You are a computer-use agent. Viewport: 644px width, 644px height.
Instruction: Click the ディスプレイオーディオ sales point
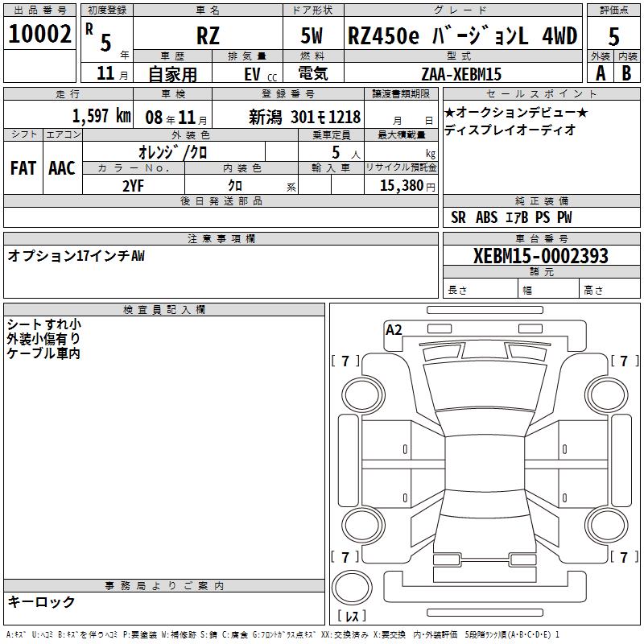510,130
